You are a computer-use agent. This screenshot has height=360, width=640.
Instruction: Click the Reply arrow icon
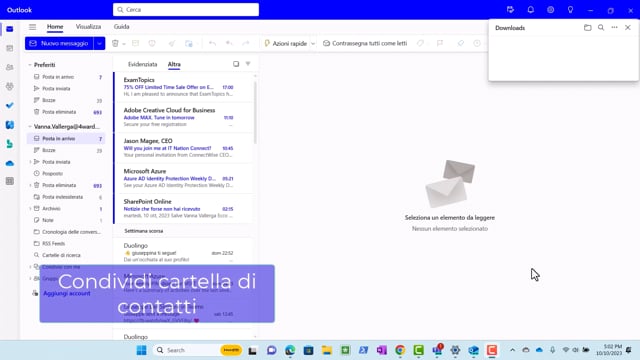coord(212,43)
